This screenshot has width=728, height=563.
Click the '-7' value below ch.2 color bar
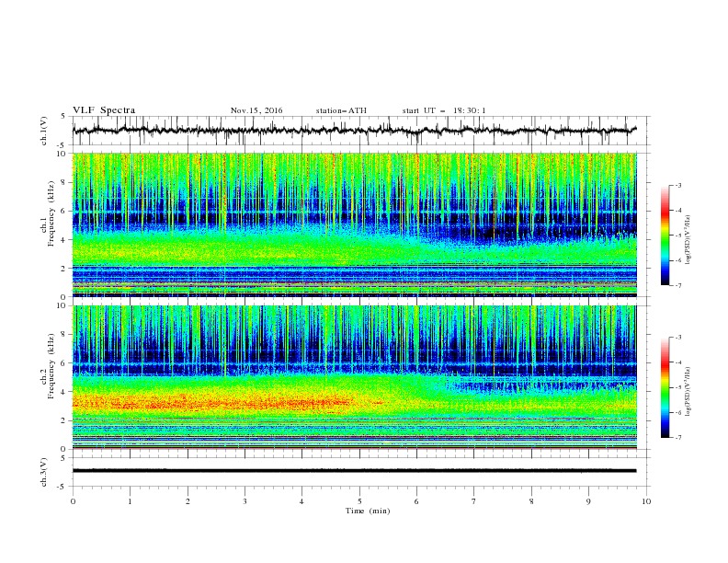coord(677,438)
